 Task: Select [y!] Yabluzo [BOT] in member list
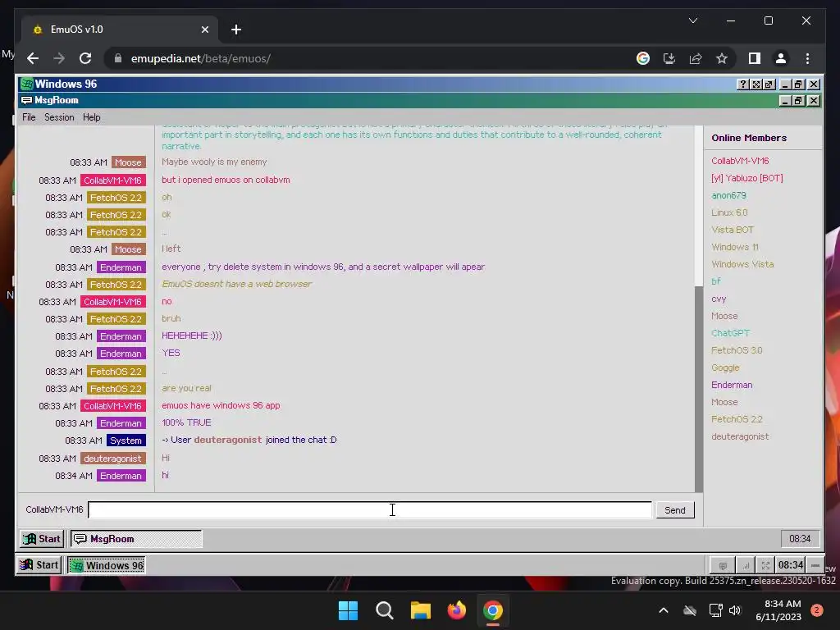click(746, 178)
